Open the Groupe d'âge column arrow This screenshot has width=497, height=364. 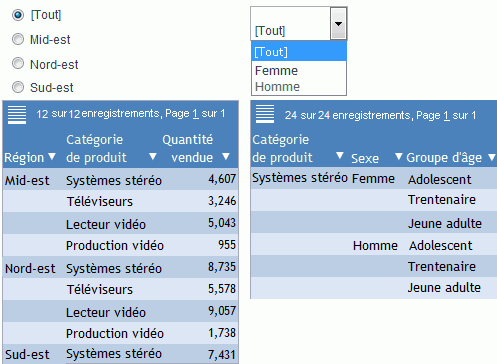(x=492, y=157)
